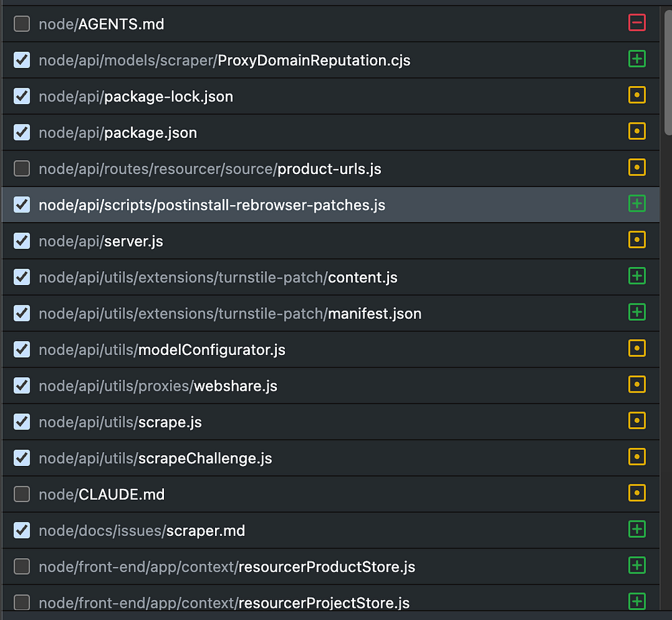The width and height of the screenshot is (672, 620).
Task: Uncheck the scrapeChallenge.js checkbox
Action: click(22, 458)
